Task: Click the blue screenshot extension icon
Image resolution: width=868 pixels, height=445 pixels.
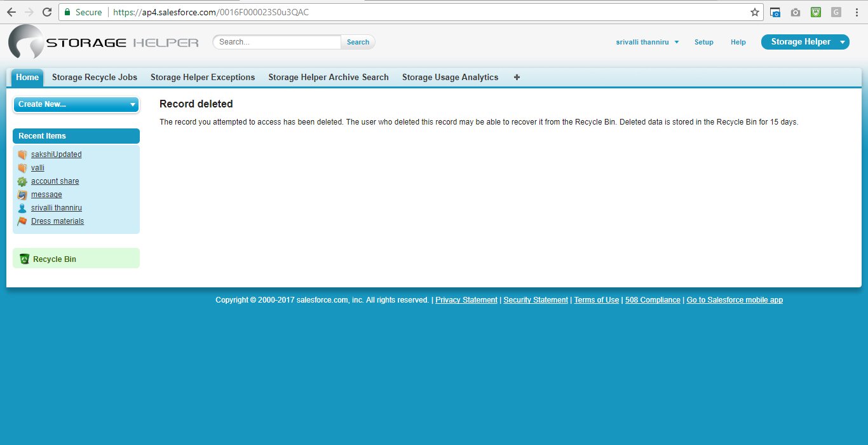Action: (775, 12)
